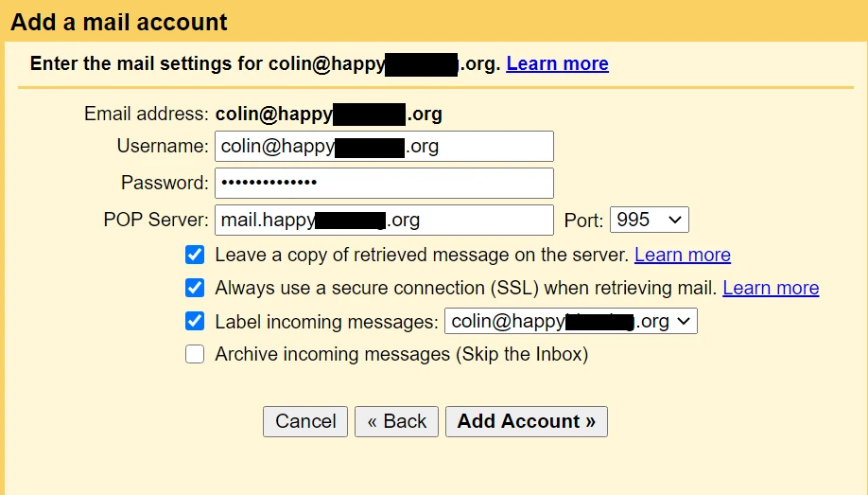Viewport: 868px width, 495px height.
Task: Focus the Password input field
Action: point(383,183)
